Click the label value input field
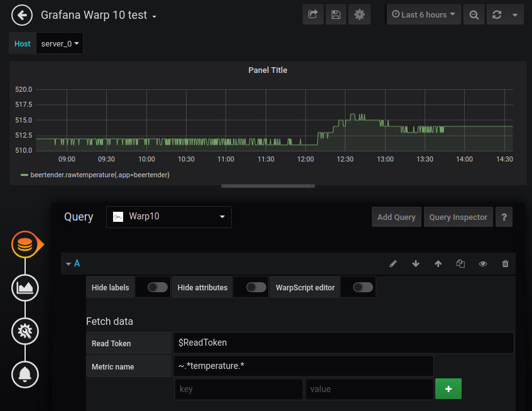The width and height of the screenshot is (532, 411). [369, 389]
